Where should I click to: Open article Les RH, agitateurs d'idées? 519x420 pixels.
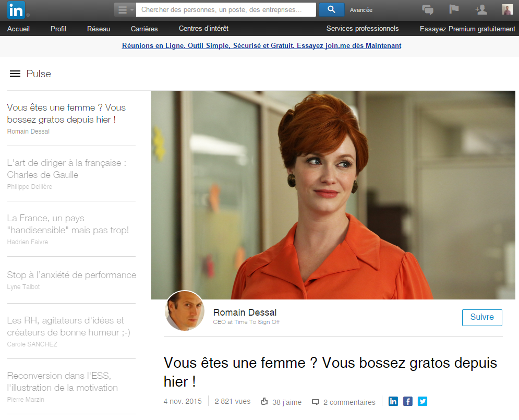click(68, 326)
